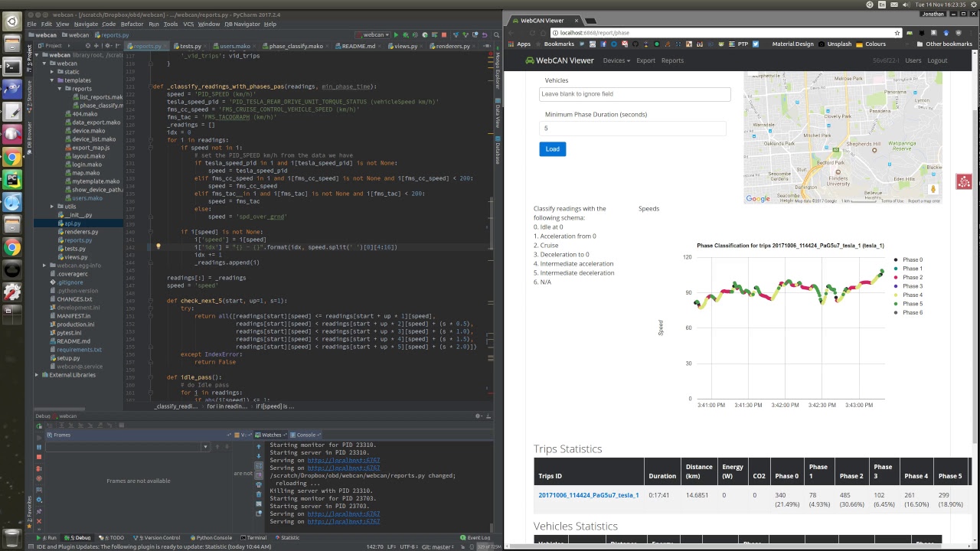Click the intention lightbulb in editor gutter
This screenshot has height=551, width=980.
[x=158, y=247]
